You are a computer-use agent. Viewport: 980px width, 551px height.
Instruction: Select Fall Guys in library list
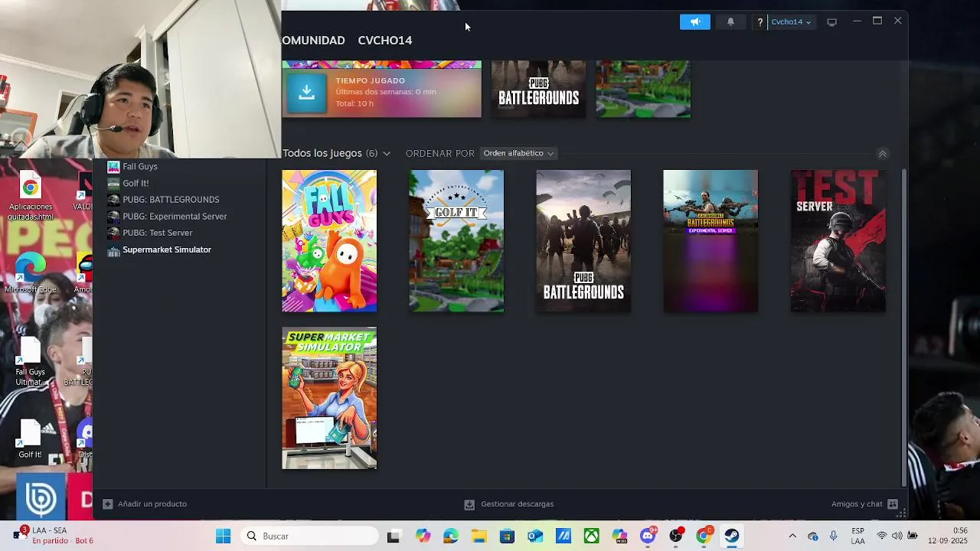pos(140,167)
